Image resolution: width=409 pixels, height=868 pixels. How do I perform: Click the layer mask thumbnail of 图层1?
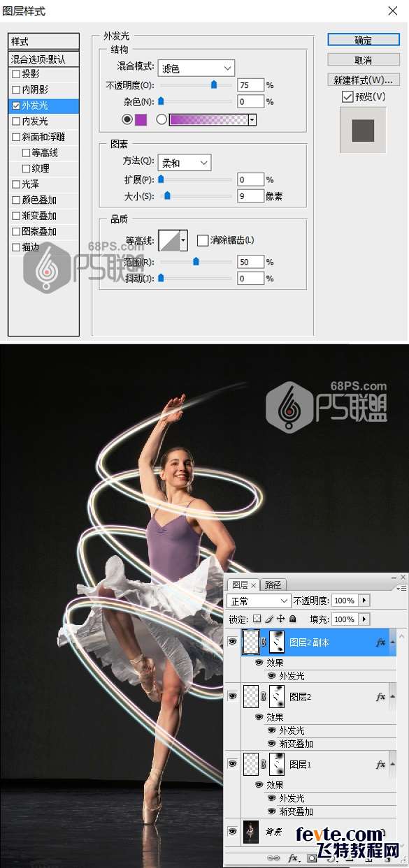[277, 765]
